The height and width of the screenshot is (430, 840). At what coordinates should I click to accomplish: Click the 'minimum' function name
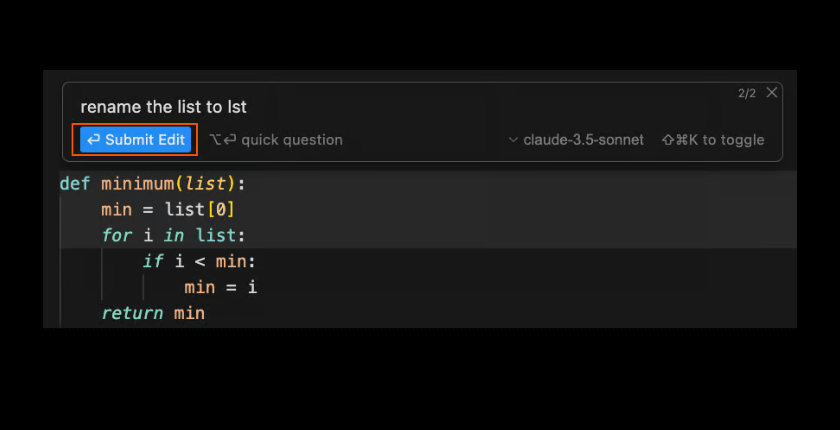(x=138, y=184)
